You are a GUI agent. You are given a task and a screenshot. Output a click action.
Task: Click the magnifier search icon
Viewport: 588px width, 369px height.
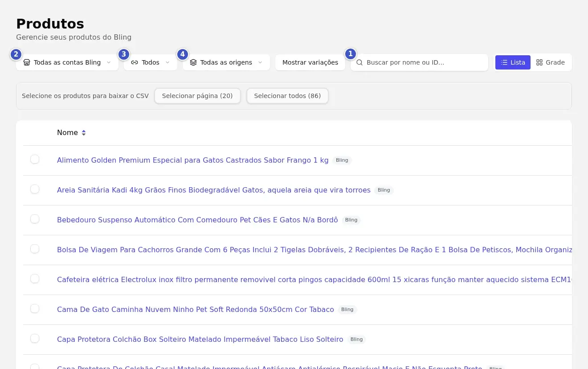point(359,62)
